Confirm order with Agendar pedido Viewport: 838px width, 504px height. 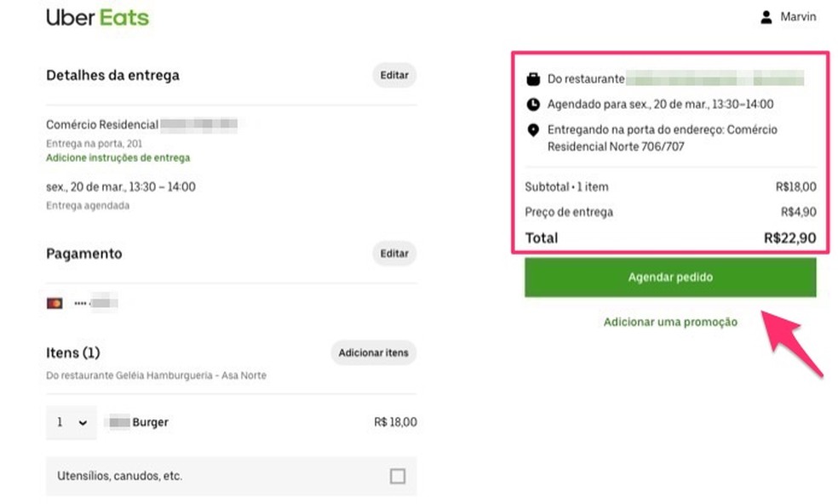pos(670,277)
